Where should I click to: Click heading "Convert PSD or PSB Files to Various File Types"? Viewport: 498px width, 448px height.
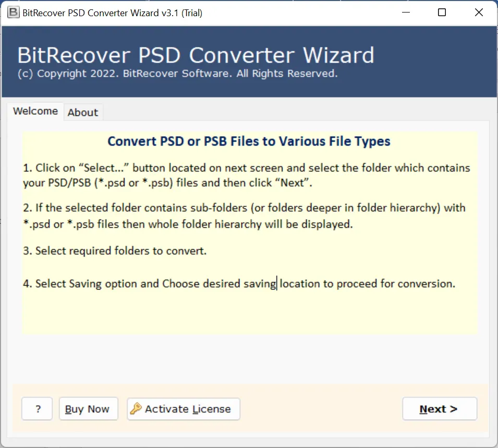tap(249, 141)
